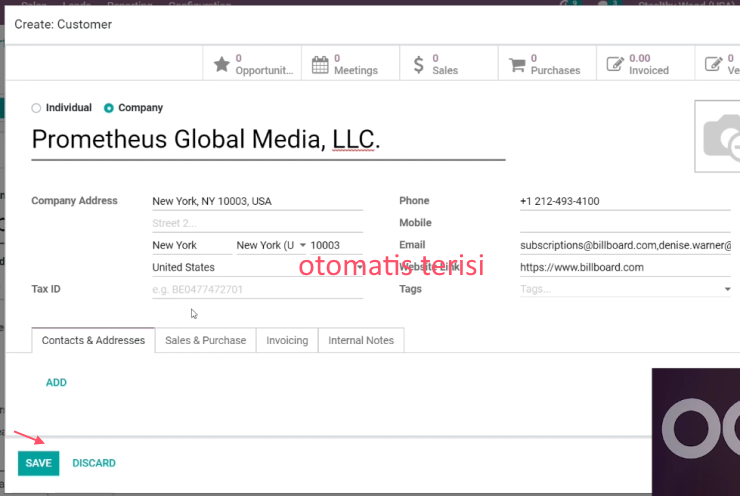Click the empty Mobile field
The height and width of the screenshot is (496, 740).
(x=625, y=223)
